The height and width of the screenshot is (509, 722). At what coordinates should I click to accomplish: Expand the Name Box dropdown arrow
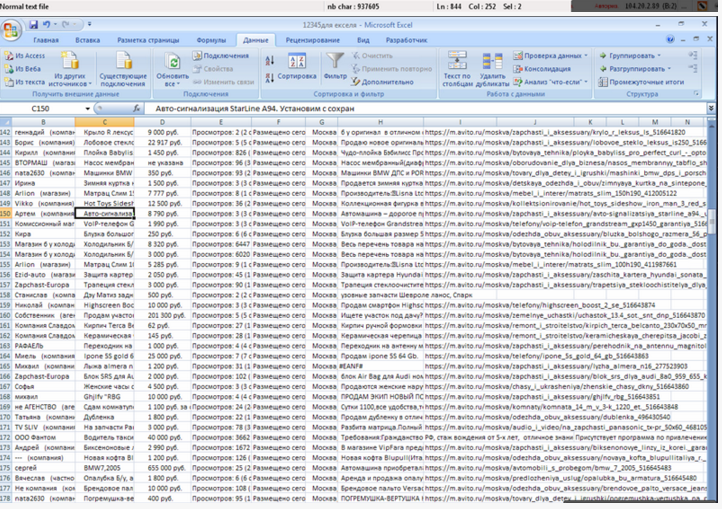tap(87, 108)
